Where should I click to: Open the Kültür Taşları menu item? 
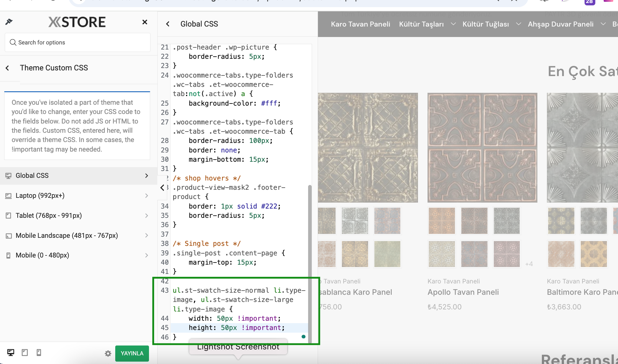[421, 24]
